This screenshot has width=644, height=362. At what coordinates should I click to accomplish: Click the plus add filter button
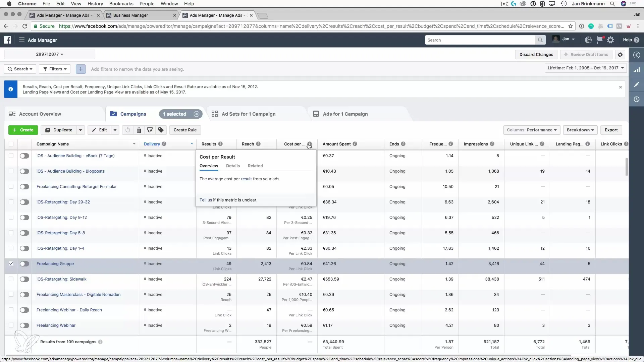(x=80, y=69)
